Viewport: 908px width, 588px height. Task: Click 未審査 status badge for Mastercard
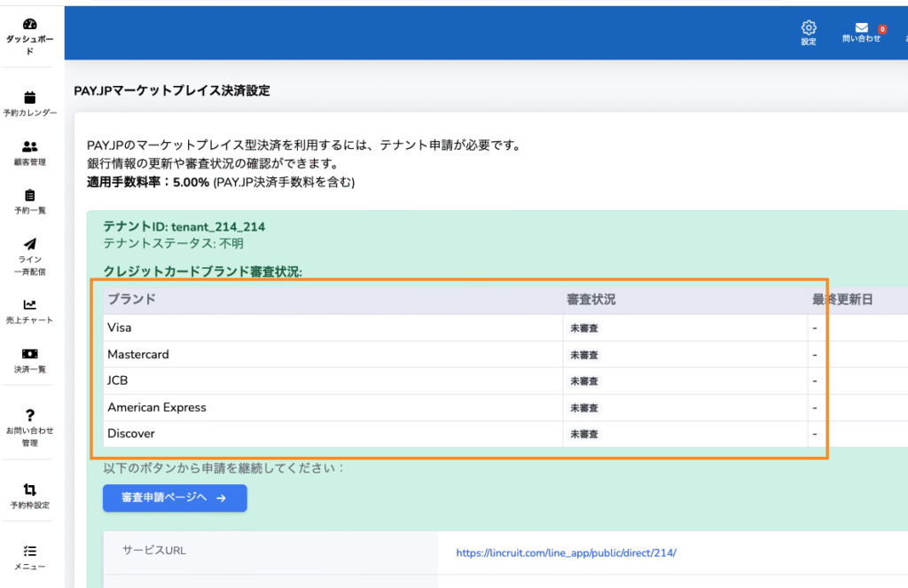click(x=583, y=355)
